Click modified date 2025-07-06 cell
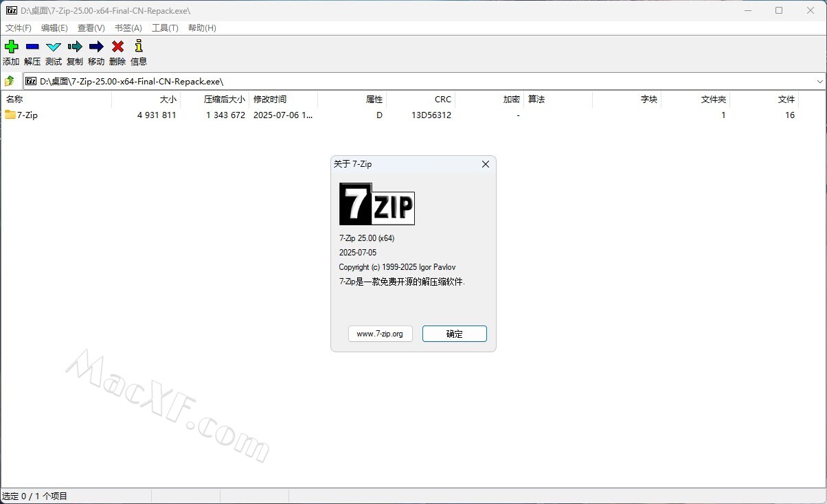 [283, 115]
